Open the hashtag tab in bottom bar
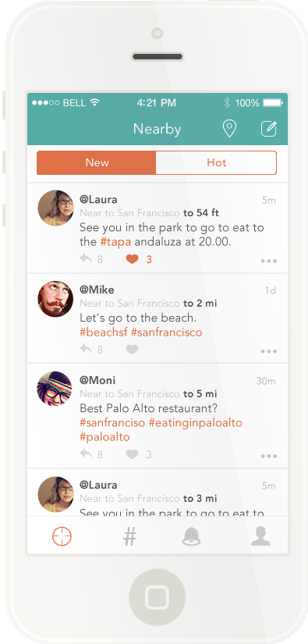The height and width of the screenshot is (644, 308). [129, 536]
